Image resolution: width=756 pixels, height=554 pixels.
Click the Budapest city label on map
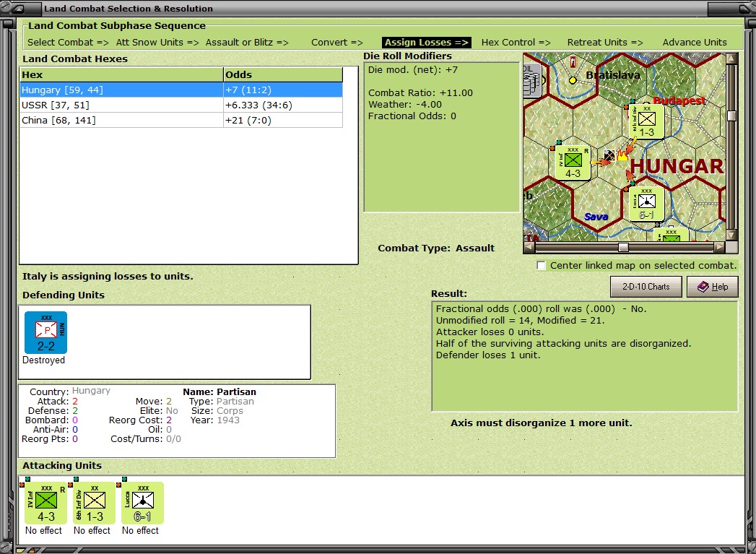(679, 100)
